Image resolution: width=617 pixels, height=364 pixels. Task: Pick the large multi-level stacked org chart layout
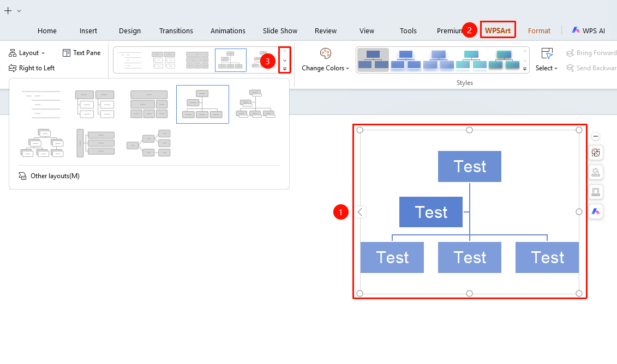click(x=42, y=143)
